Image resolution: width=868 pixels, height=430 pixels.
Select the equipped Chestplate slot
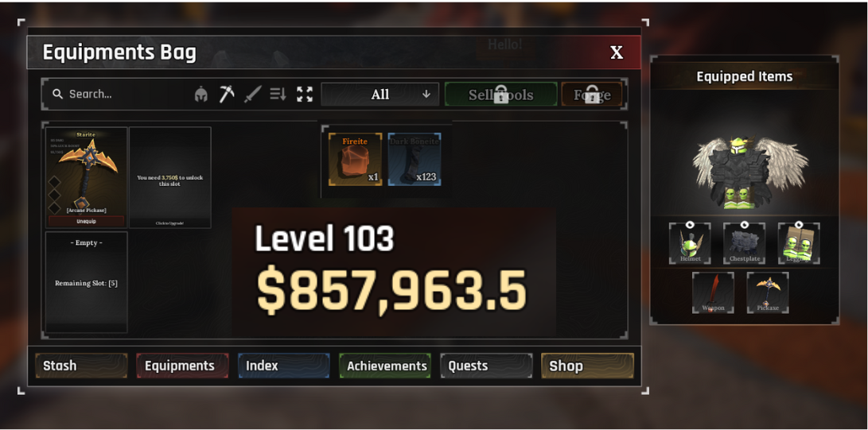[x=745, y=244]
